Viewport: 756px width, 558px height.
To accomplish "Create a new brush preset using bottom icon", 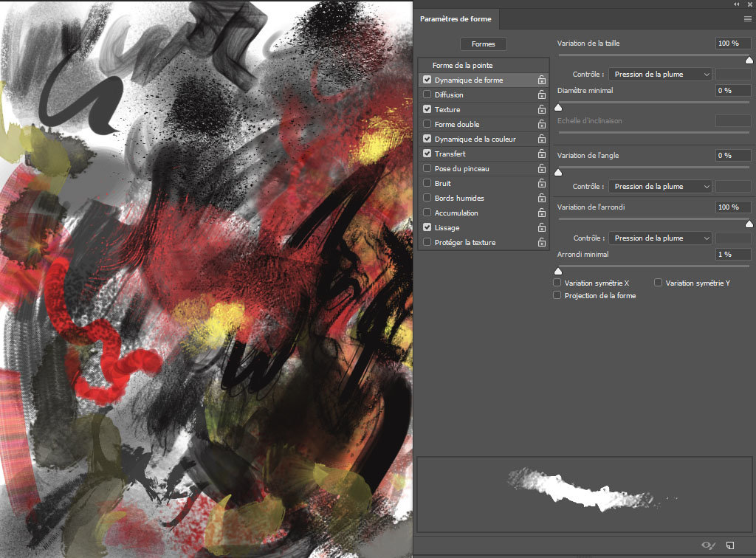I will point(730,545).
